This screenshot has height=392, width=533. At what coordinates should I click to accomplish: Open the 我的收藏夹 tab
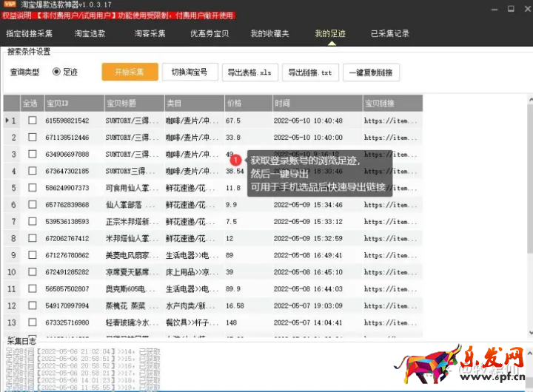[x=269, y=34]
